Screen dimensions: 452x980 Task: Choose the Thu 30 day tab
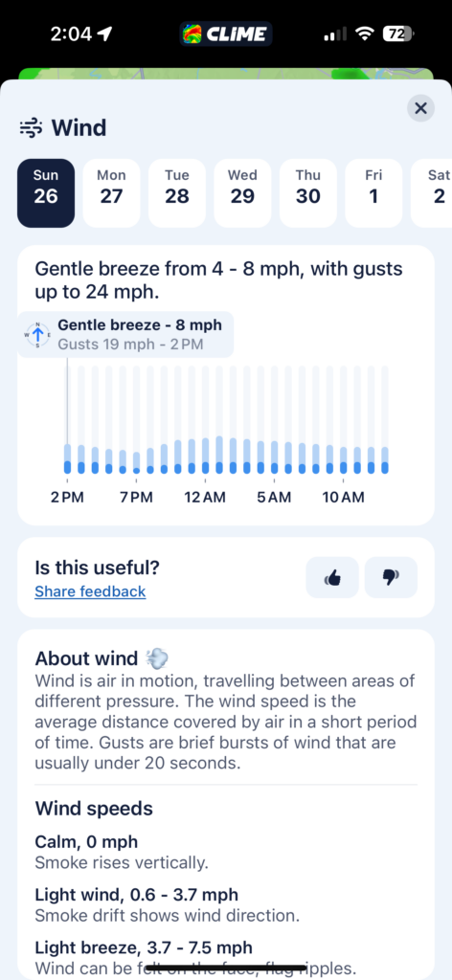coord(308,193)
